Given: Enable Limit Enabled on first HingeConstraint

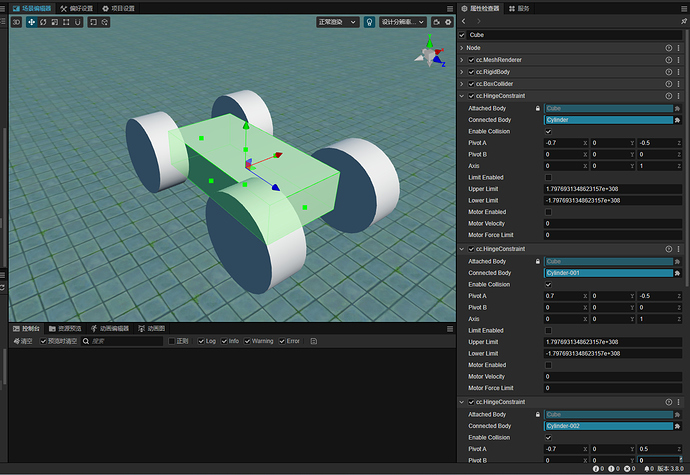Looking at the screenshot, I should (x=547, y=177).
